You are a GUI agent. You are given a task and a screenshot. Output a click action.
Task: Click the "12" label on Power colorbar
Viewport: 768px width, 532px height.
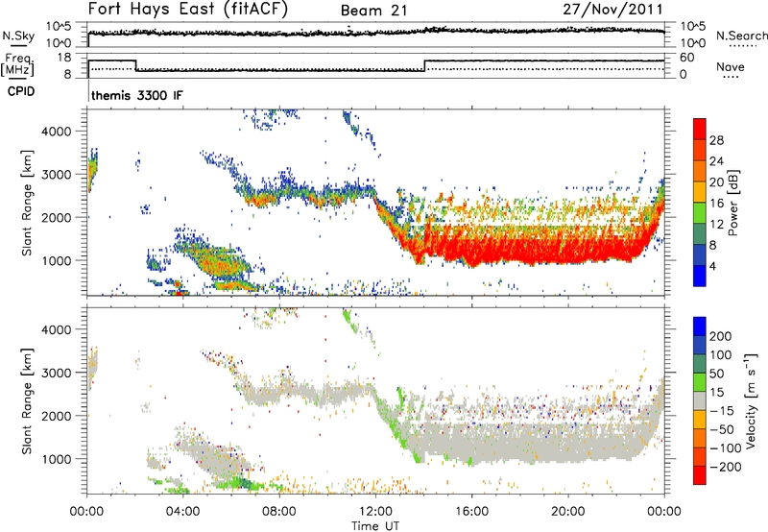[x=716, y=225]
